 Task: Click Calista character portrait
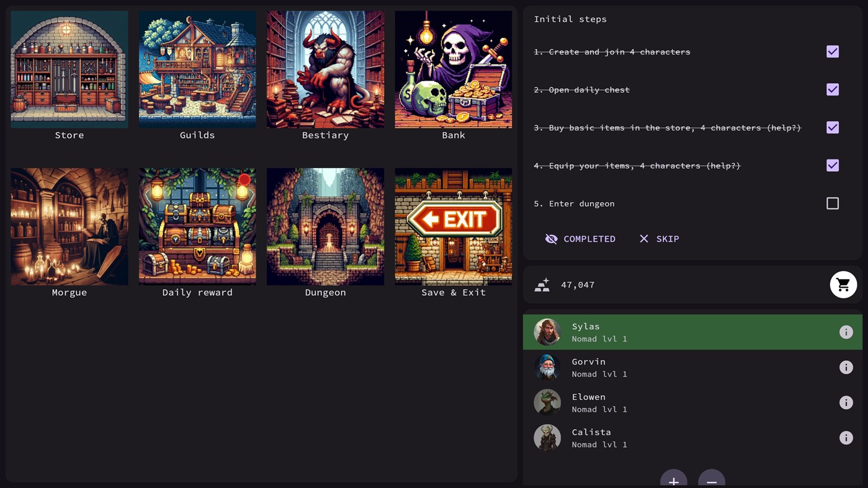click(x=547, y=438)
